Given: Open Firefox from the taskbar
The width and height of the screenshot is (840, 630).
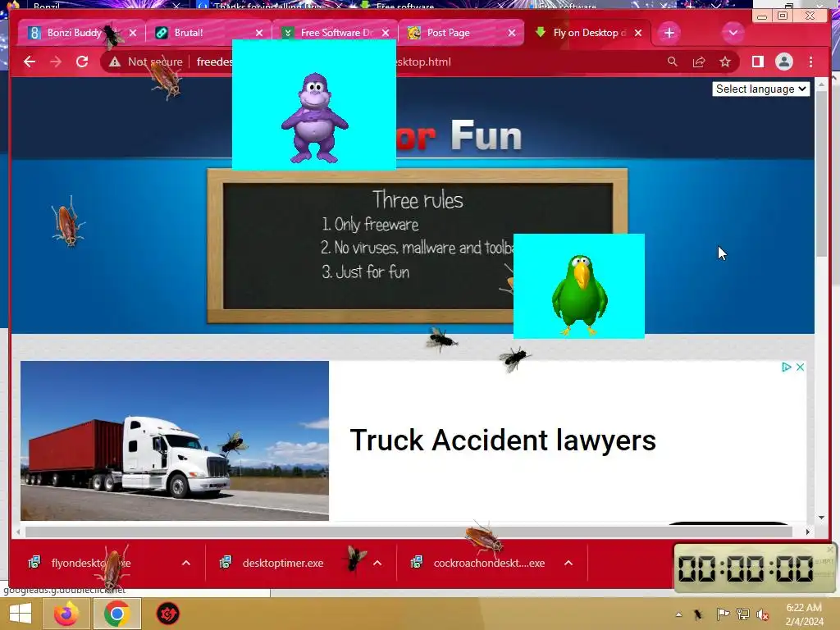Looking at the screenshot, I should pos(66,614).
